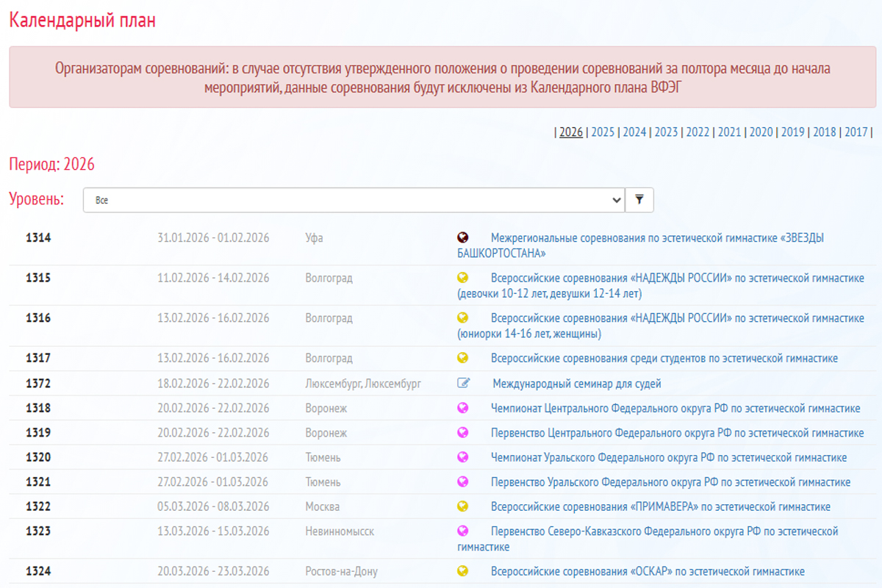Click dark globe icon in row 1314

[x=462, y=237]
